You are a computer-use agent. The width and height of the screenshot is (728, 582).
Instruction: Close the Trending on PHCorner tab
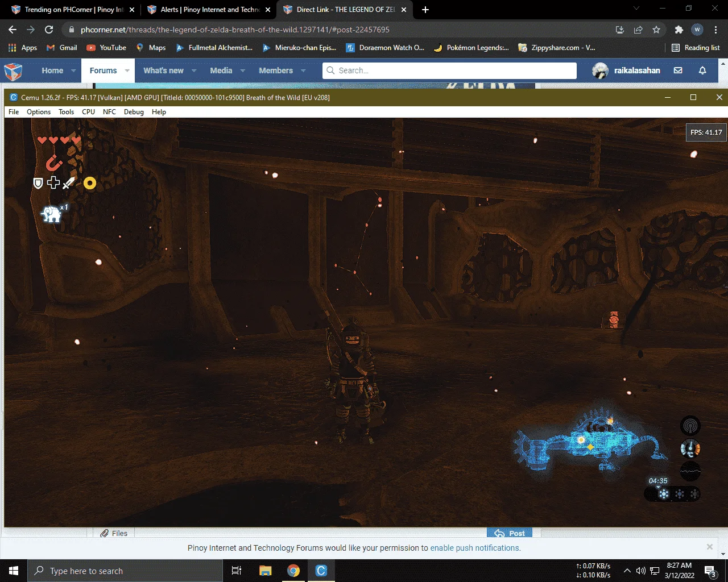[x=132, y=10]
